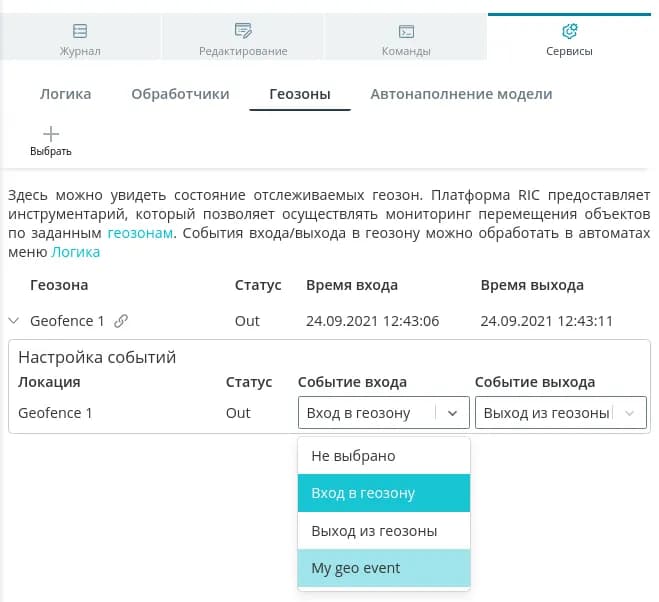Go to the Обработчики sub-tab

tap(180, 94)
